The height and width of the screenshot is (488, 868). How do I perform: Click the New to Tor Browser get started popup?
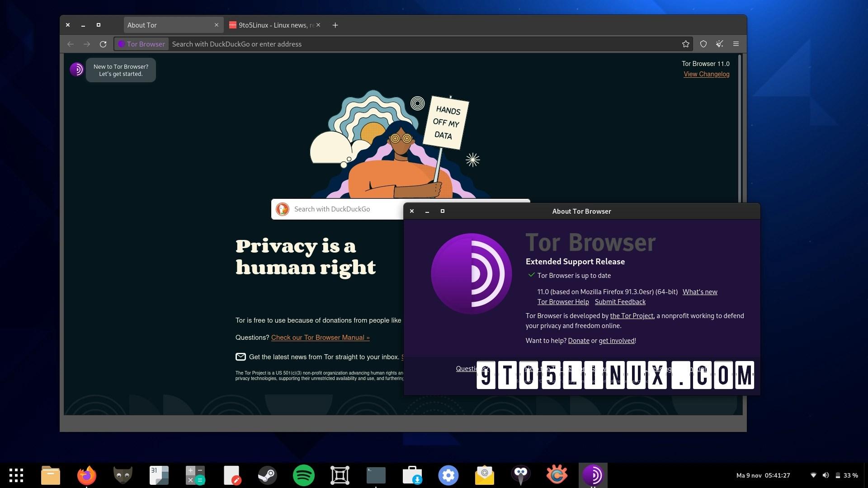tap(121, 70)
